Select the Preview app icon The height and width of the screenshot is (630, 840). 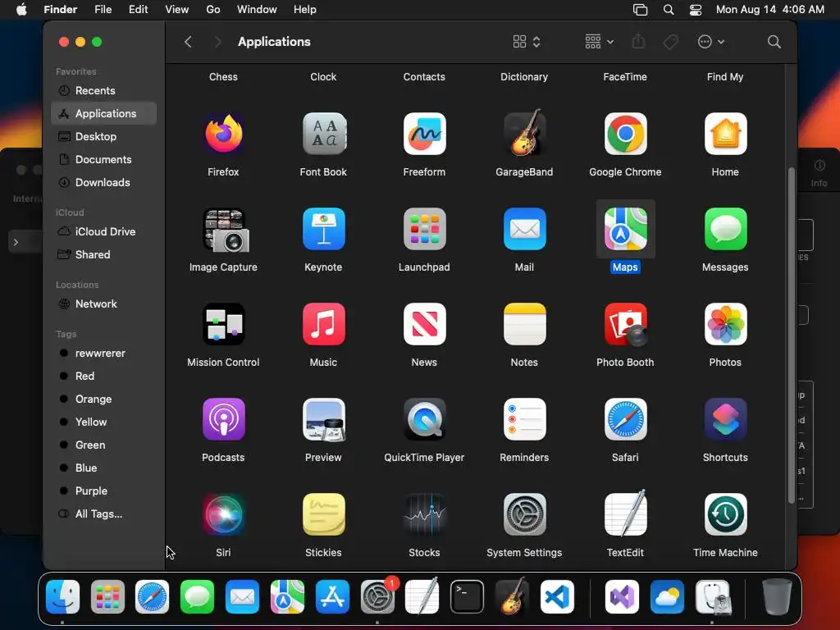click(323, 419)
